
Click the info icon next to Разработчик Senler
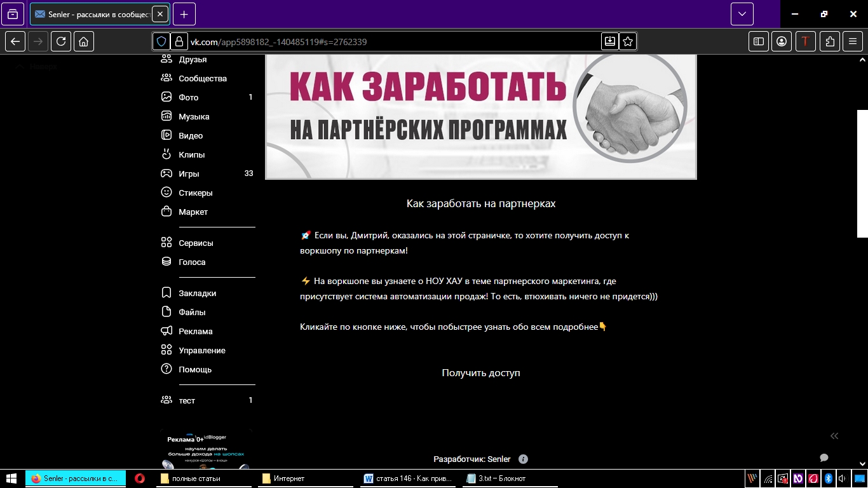(x=523, y=459)
